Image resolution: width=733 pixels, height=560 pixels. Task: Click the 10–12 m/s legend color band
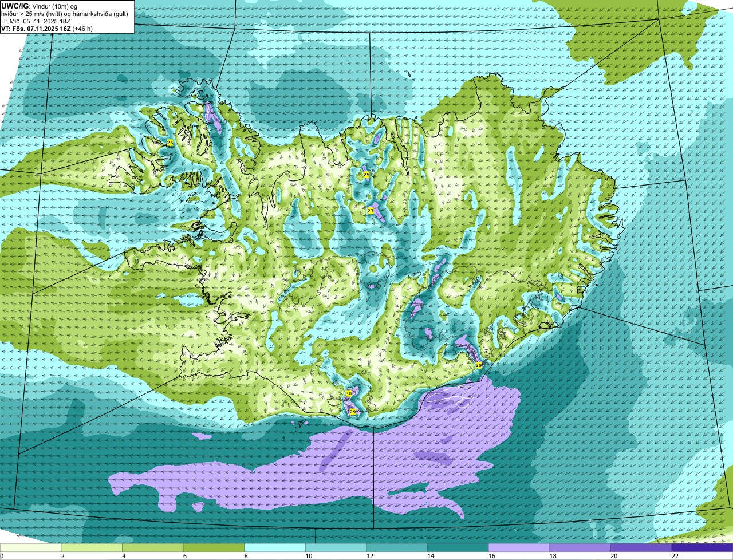[x=336, y=547]
